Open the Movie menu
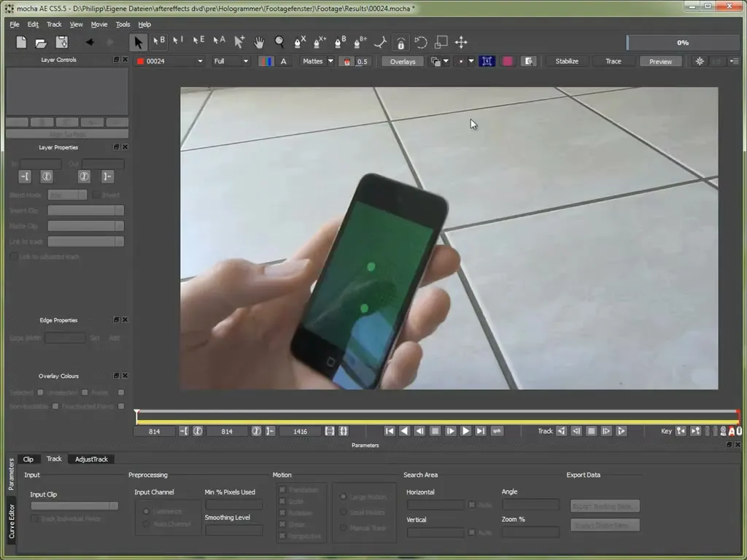This screenshot has width=747, height=560. [98, 24]
